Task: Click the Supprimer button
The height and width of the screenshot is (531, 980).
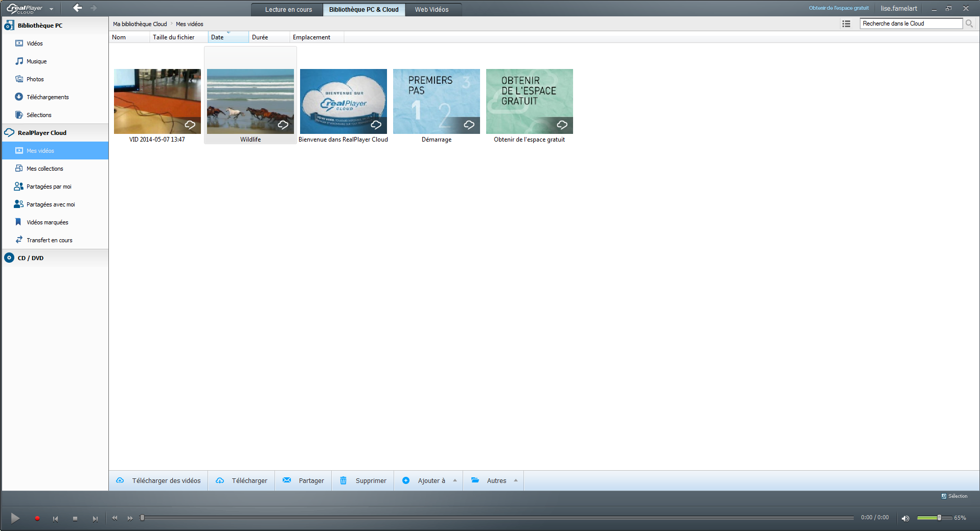Action: coord(363,480)
